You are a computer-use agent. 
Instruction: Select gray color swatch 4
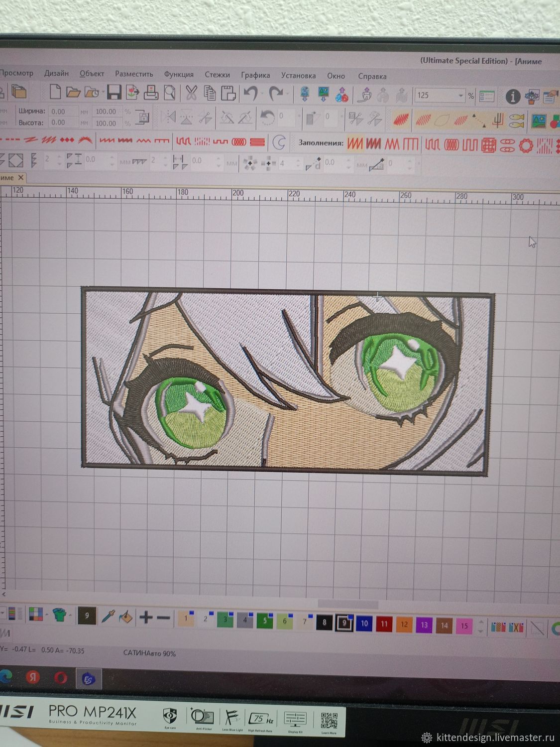245,621
